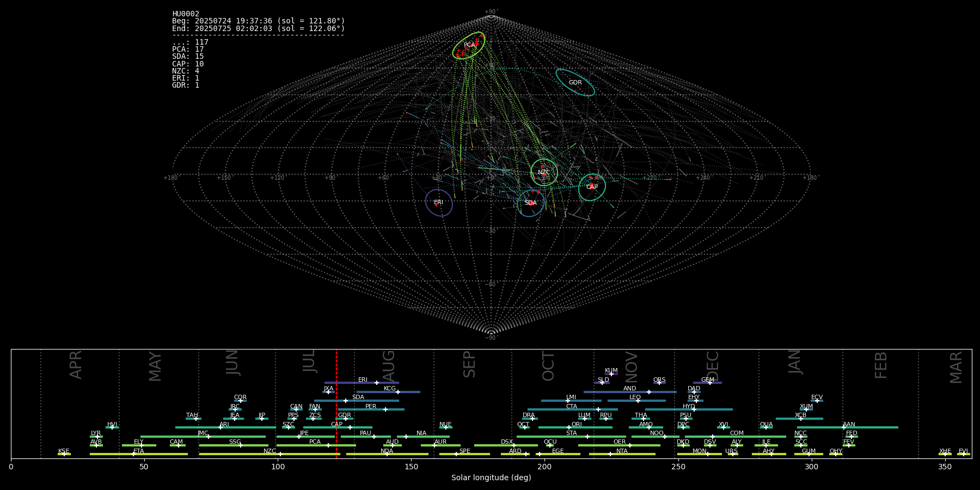The height and width of the screenshot is (490, 980).
Task: Click the KCG shower bar in timeline
Action: pyautogui.click(x=388, y=392)
